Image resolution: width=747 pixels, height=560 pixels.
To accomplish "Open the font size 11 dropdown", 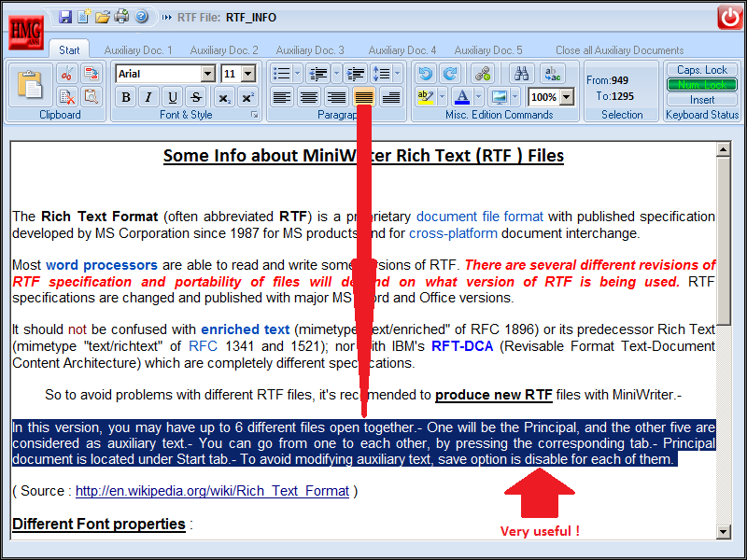I will tap(247, 74).
